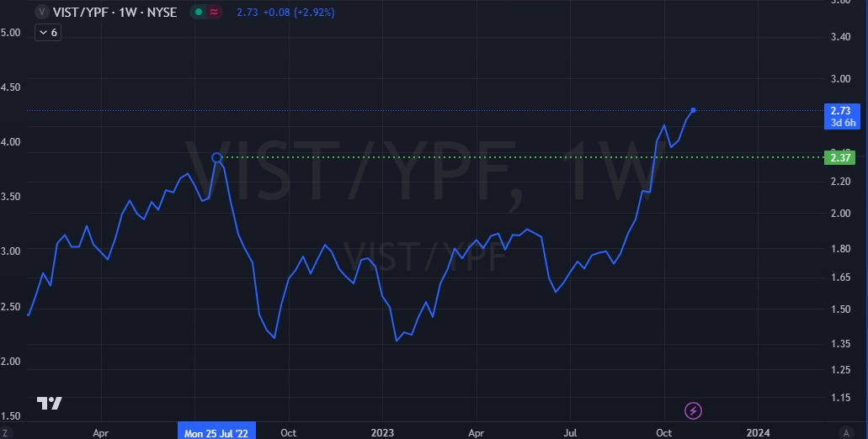Toggle auto scale with the A button
Image resolution: width=868 pixels, height=439 pixels.
tap(845, 432)
